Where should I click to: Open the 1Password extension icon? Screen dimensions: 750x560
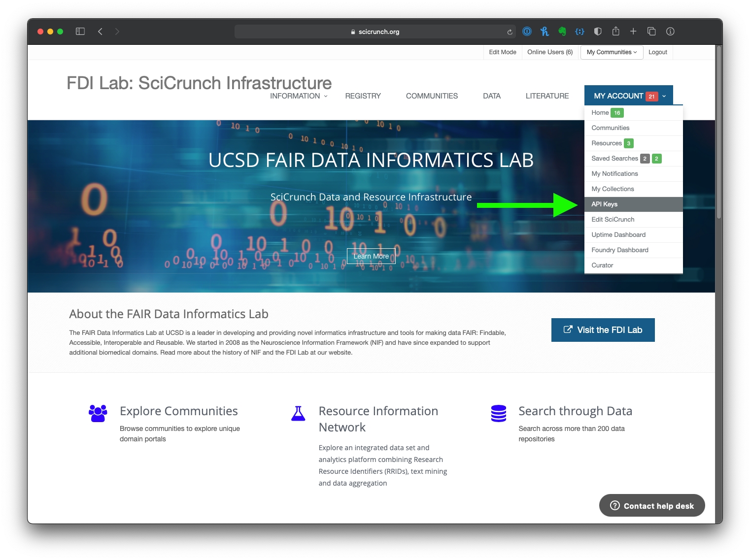coord(527,32)
